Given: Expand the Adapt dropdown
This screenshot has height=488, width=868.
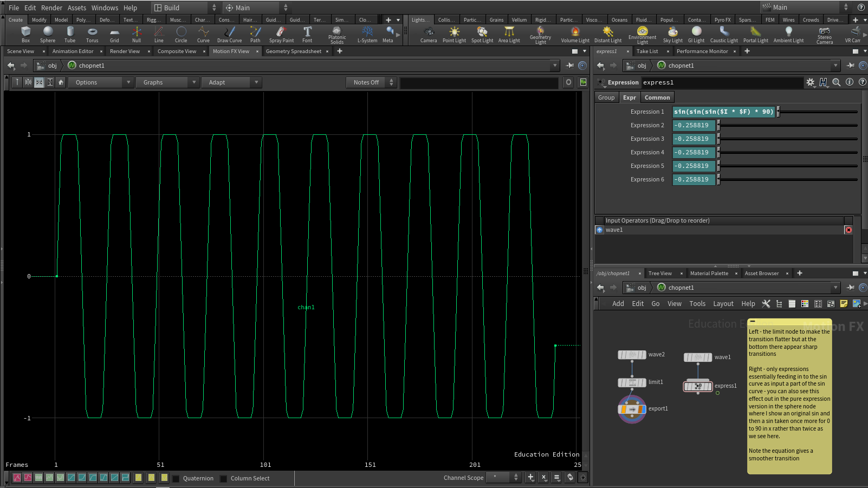Looking at the screenshot, I should point(231,82).
